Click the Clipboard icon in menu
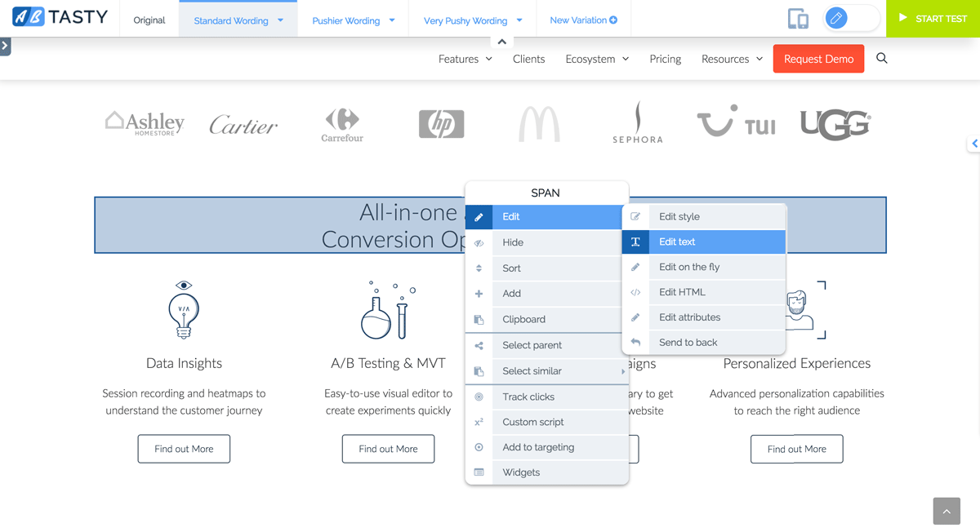Image resolution: width=980 pixels, height=532 pixels. (x=479, y=320)
